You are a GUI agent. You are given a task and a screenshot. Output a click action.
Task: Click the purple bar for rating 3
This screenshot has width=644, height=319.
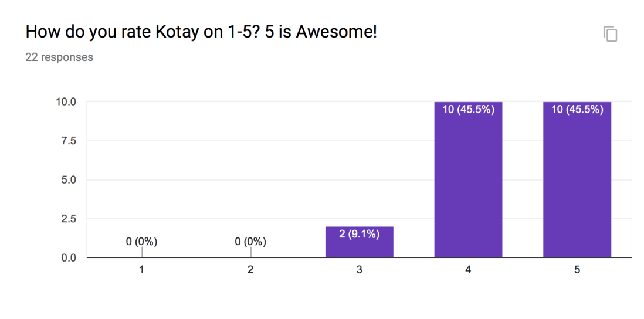pos(359,247)
